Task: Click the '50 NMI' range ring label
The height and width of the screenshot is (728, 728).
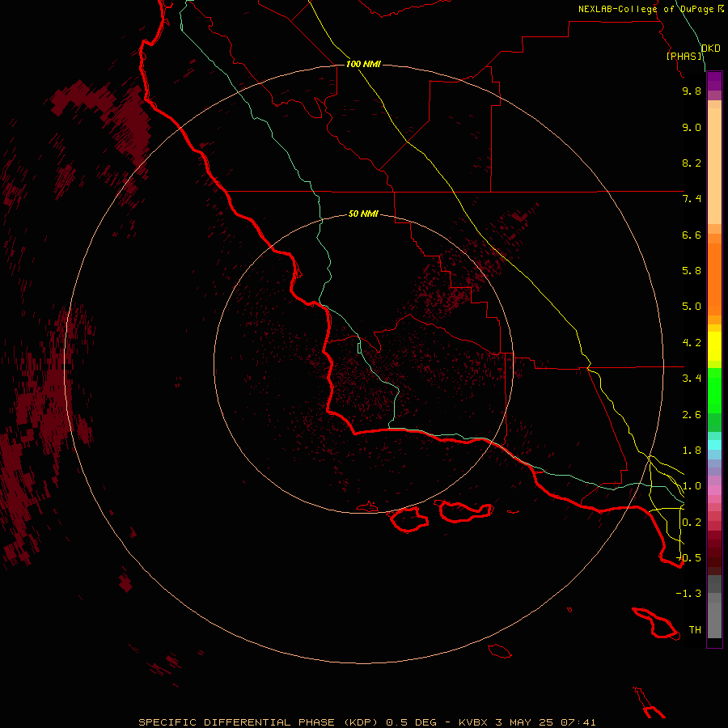Action: [x=363, y=214]
